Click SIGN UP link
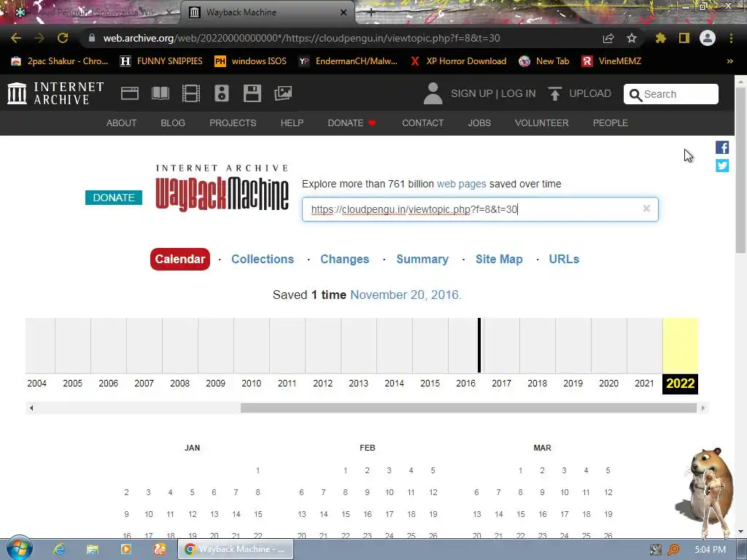This screenshot has width=747, height=560. pyautogui.click(x=472, y=93)
